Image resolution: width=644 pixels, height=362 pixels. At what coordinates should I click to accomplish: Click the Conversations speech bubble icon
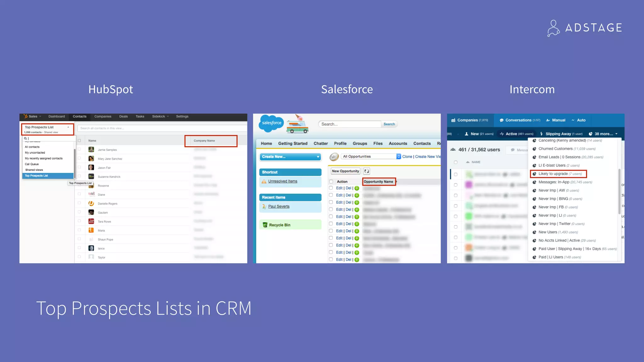pos(502,120)
